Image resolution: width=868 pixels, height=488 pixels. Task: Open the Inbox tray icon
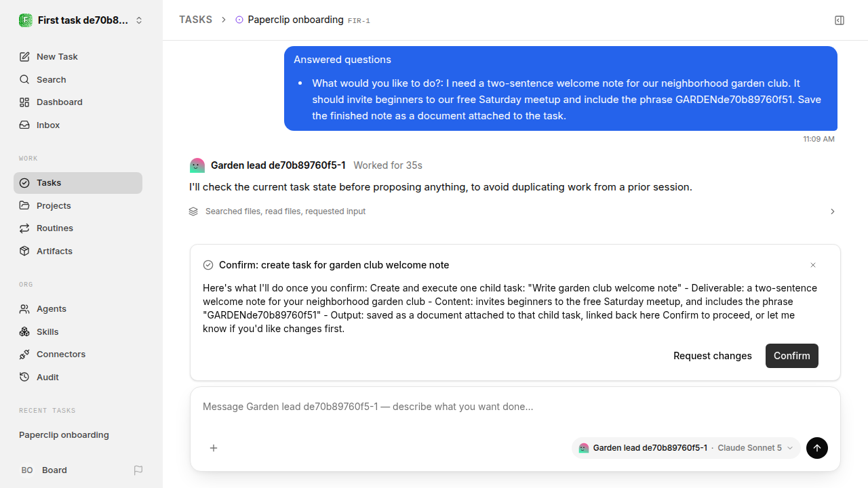24,125
